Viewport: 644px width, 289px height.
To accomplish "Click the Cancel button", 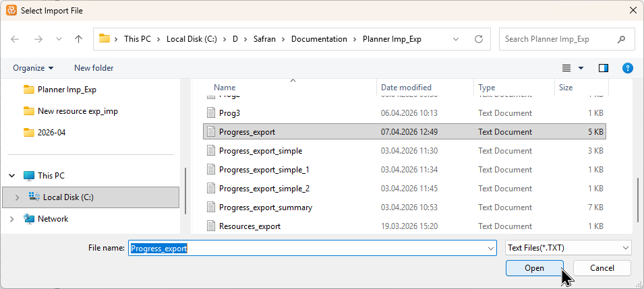I will coord(602,268).
